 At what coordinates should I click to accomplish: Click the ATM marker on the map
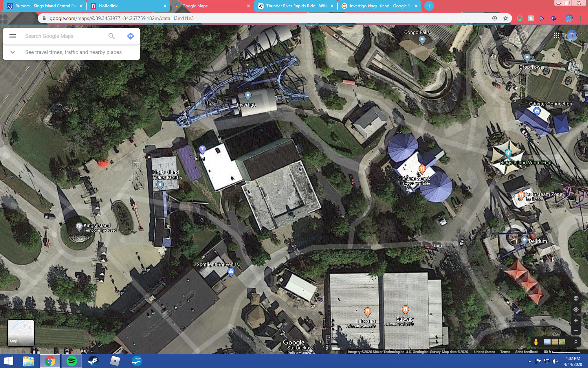coord(202,150)
